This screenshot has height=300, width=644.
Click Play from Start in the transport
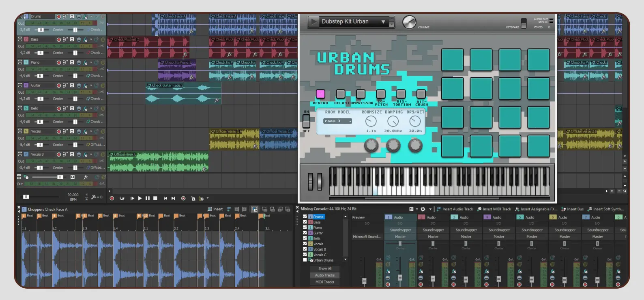click(132, 198)
